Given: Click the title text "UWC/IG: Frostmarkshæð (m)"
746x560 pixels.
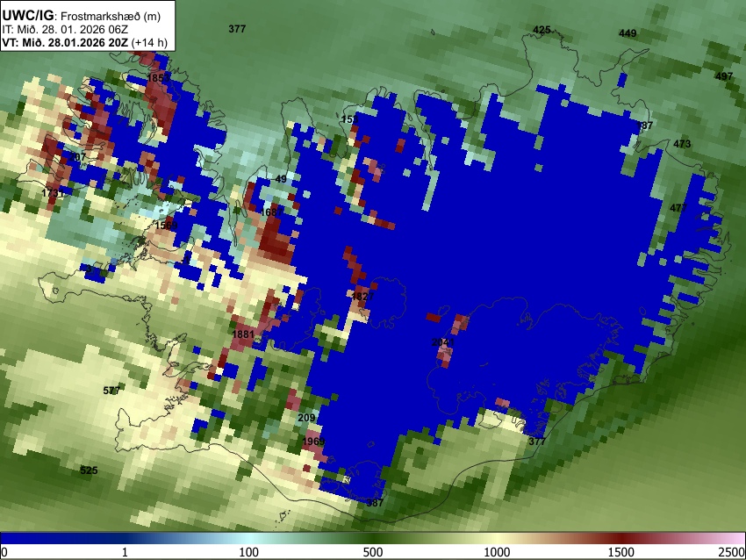Looking at the screenshot, I should tap(82, 15).
